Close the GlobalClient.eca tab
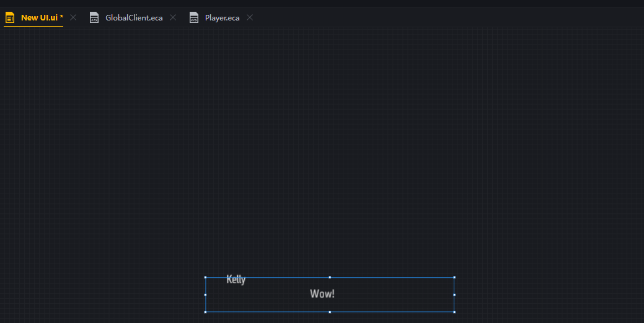The width and height of the screenshot is (644, 323). tap(173, 17)
